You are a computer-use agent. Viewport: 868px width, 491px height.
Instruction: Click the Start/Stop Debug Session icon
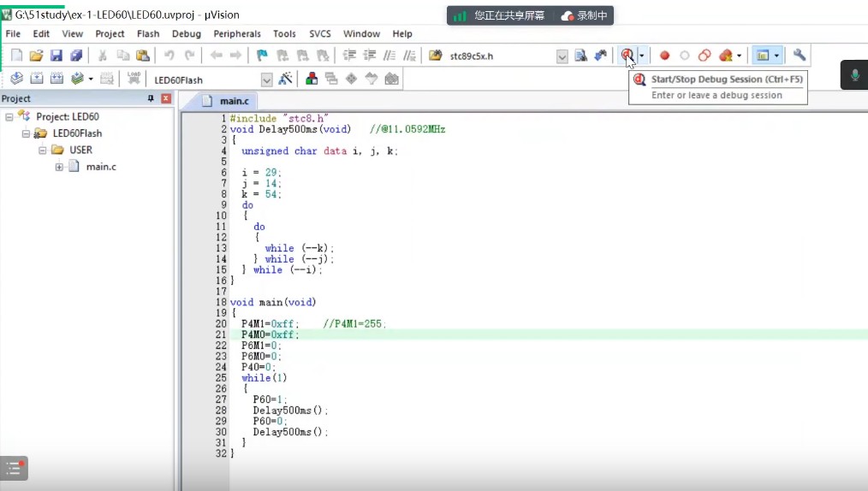(627, 56)
